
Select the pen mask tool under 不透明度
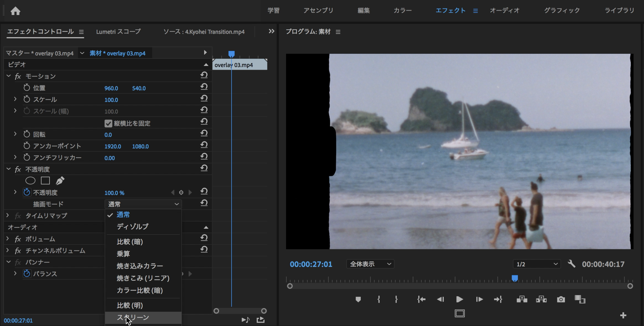point(60,181)
